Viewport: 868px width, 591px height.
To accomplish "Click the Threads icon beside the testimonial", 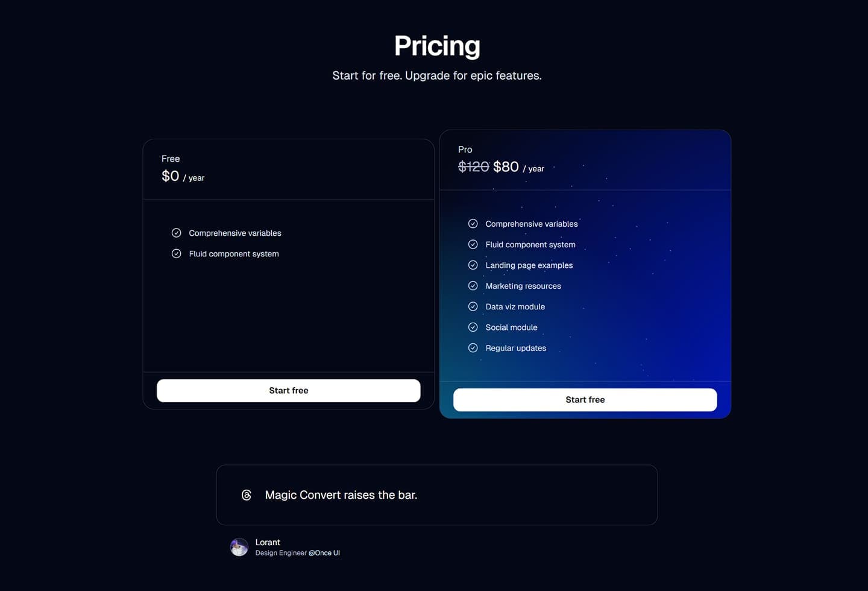I will coord(246,495).
